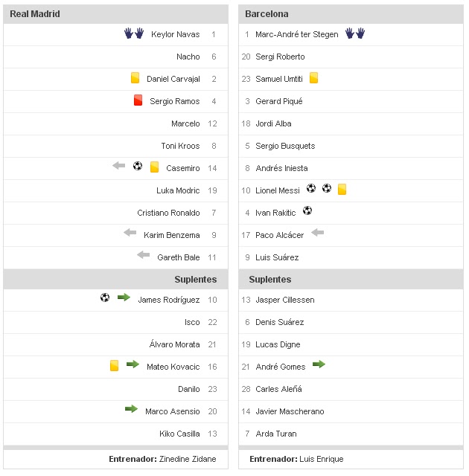Click the Real Madrid team header
469x476 pixels.
(35, 14)
